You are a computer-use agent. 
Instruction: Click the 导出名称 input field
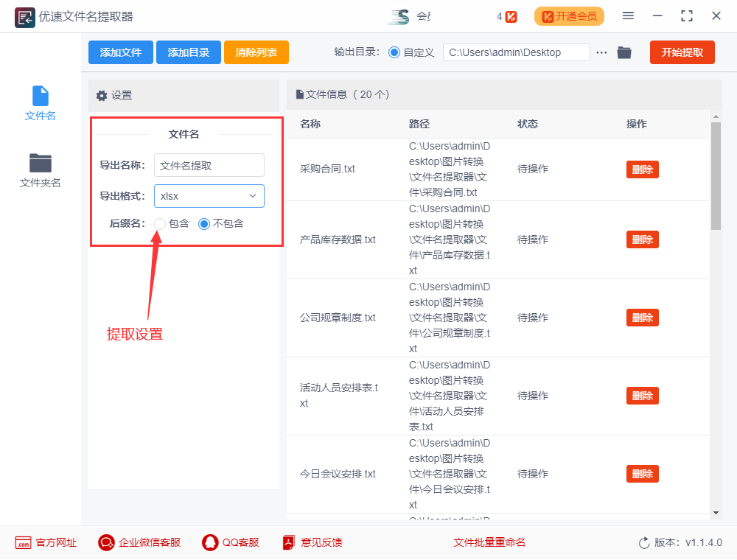209,165
